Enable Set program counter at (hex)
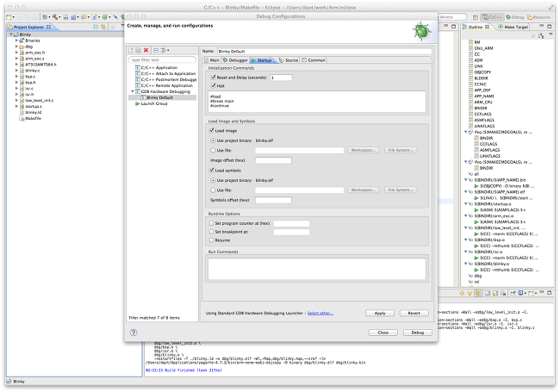The width and height of the screenshot is (560, 392). click(x=211, y=223)
